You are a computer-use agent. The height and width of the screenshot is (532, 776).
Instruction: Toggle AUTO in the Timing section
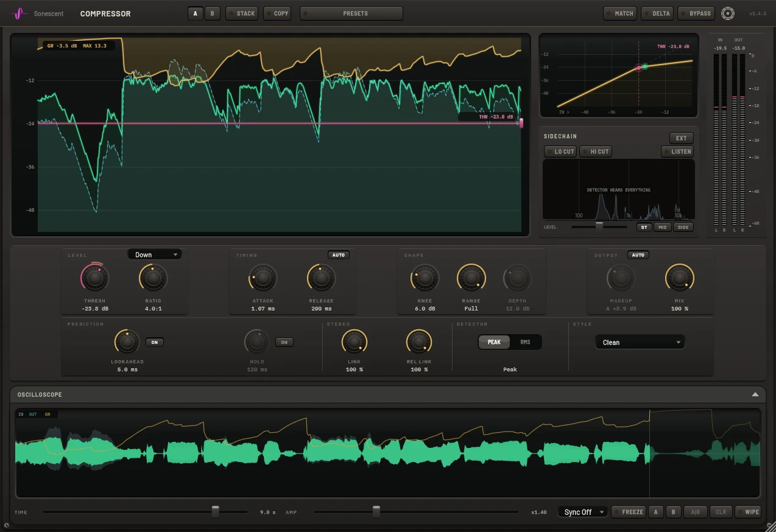(339, 255)
